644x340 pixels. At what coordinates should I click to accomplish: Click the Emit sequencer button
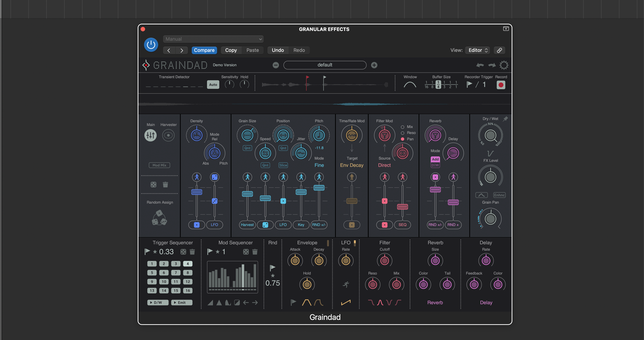(x=182, y=303)
